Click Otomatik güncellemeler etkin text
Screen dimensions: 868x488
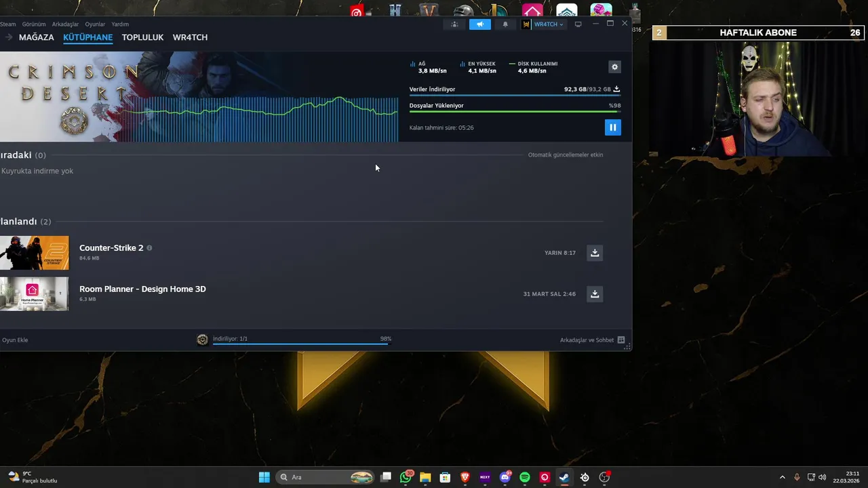(x=566, y=155)
